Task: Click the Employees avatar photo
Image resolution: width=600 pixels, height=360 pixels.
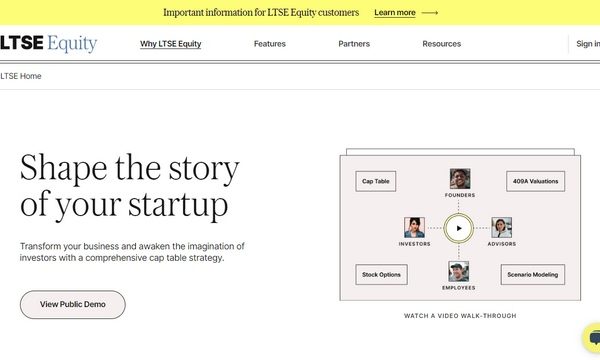Action: 458,271
